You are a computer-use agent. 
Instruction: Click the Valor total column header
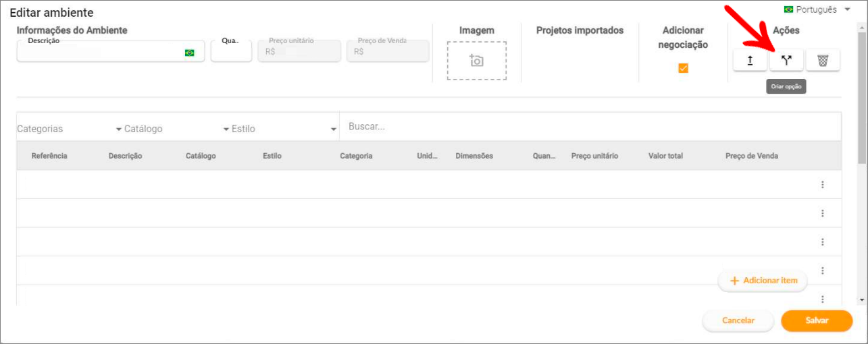point(665,156)
